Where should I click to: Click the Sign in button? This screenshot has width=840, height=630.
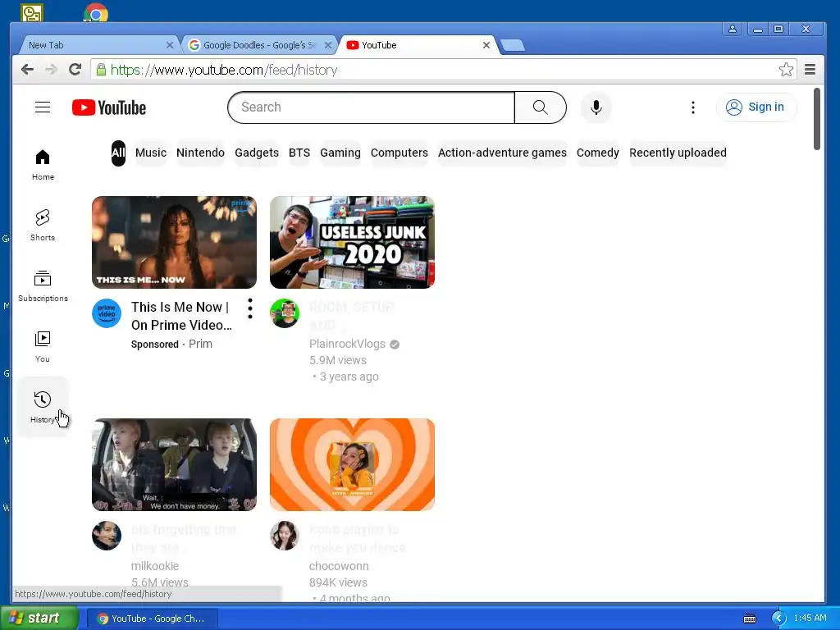(756, 107)
